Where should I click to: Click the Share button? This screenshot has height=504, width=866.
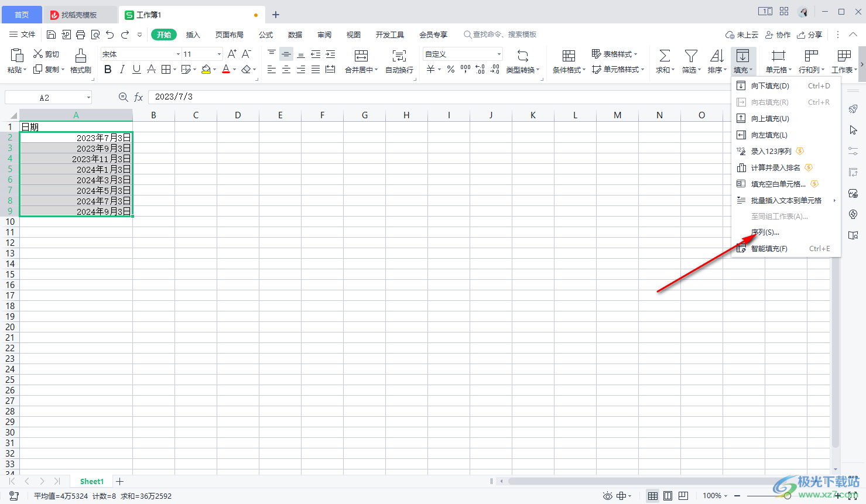click(x=810, y=35)
